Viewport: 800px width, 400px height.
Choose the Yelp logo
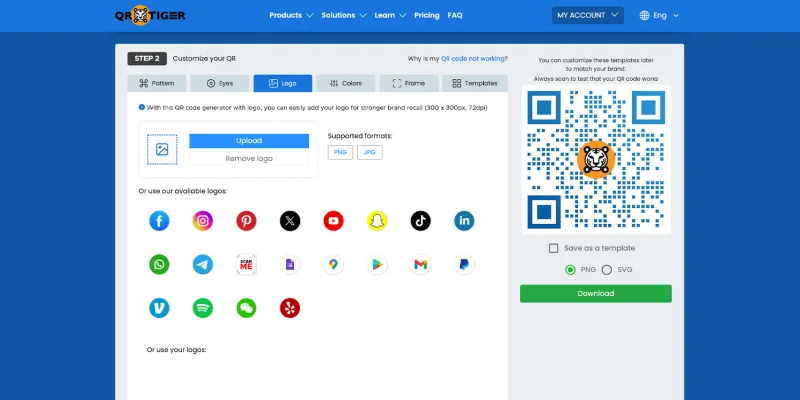point(290,308)
